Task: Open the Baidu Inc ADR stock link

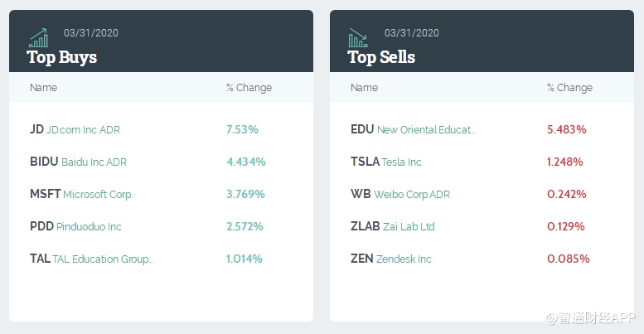Action: pos(78,162)
